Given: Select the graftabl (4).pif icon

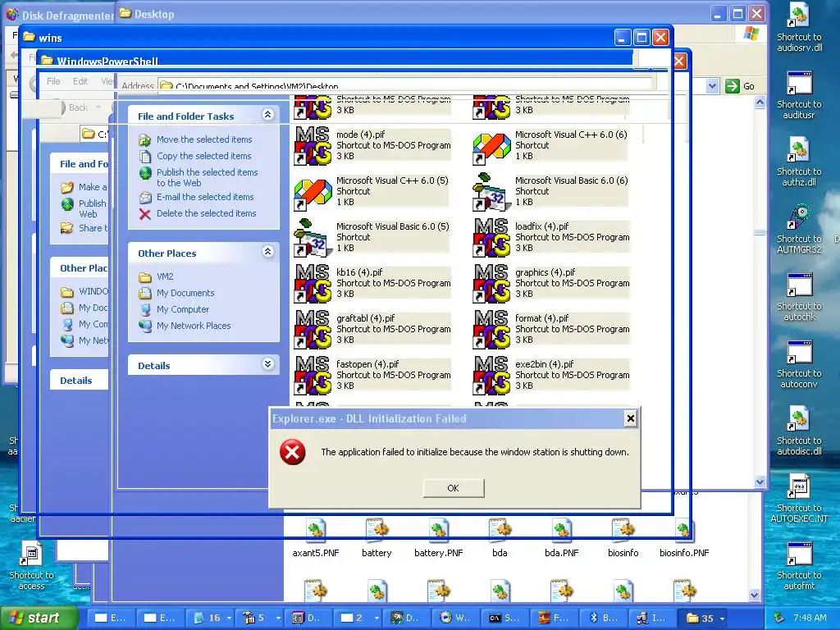Looking at the screenshot, I should tap(313, 329).
